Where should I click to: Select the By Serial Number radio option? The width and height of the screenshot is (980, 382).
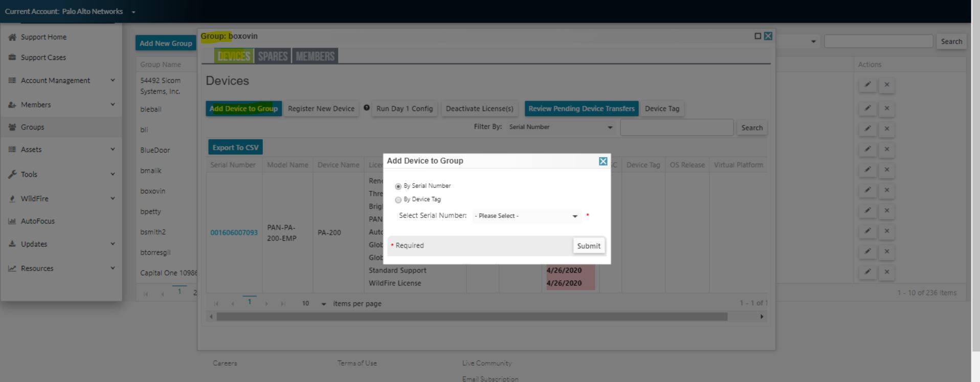point(398,187)
